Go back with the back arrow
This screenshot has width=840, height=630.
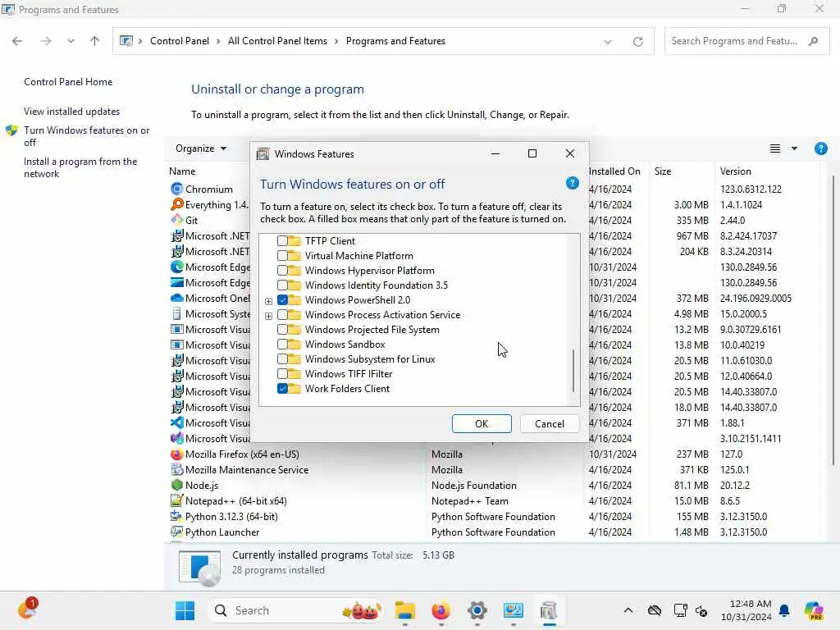(17, 41)
